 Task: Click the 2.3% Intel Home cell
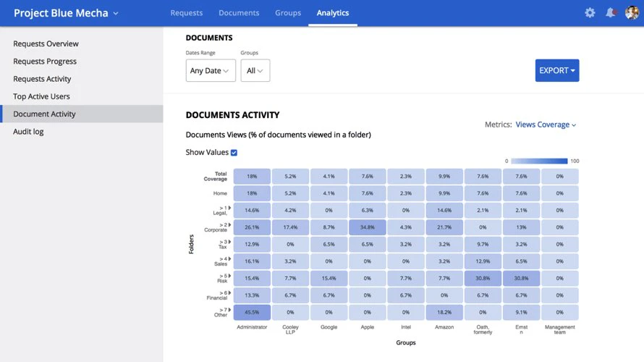pos(406,193)
